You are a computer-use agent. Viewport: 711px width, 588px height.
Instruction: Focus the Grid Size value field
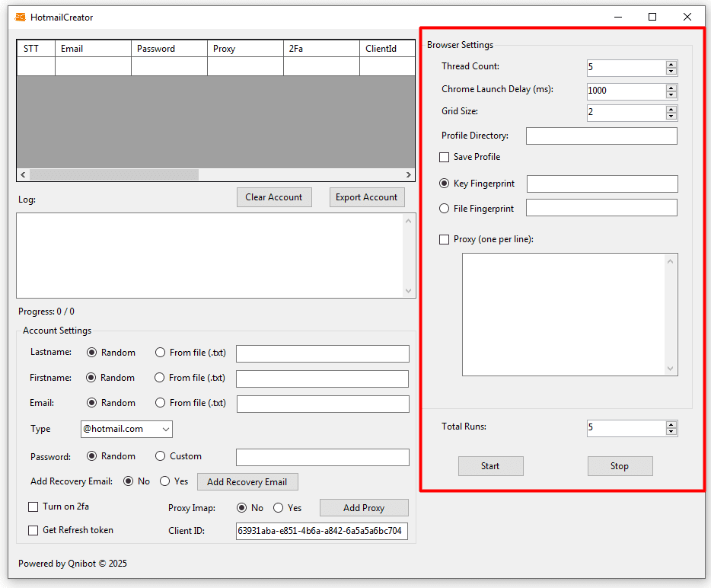coord(627,113)
